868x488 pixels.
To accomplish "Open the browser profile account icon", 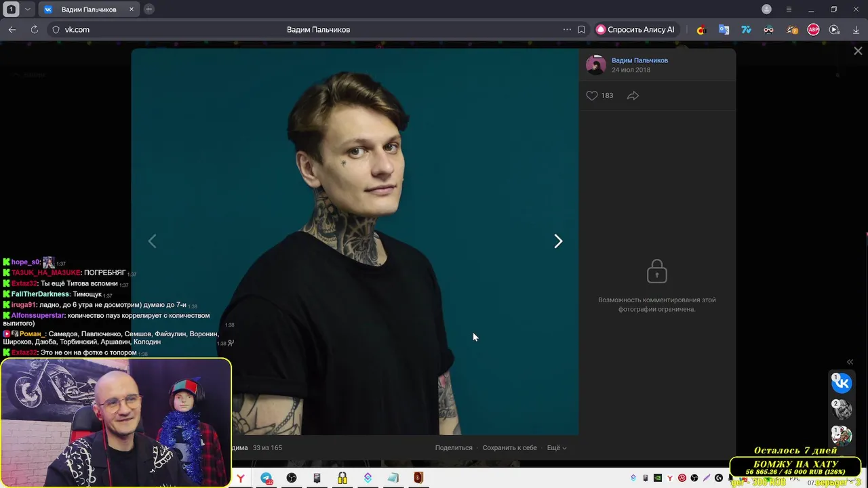I will coord(766,9).
